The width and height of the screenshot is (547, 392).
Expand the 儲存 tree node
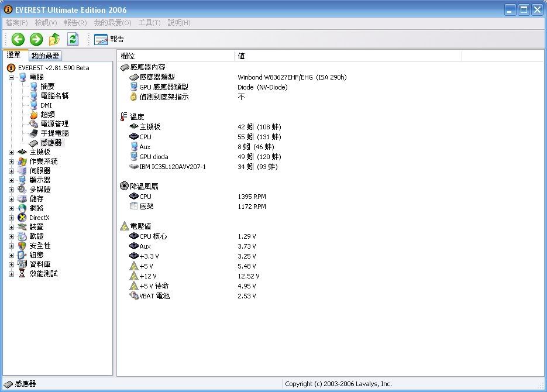[11, 199]
